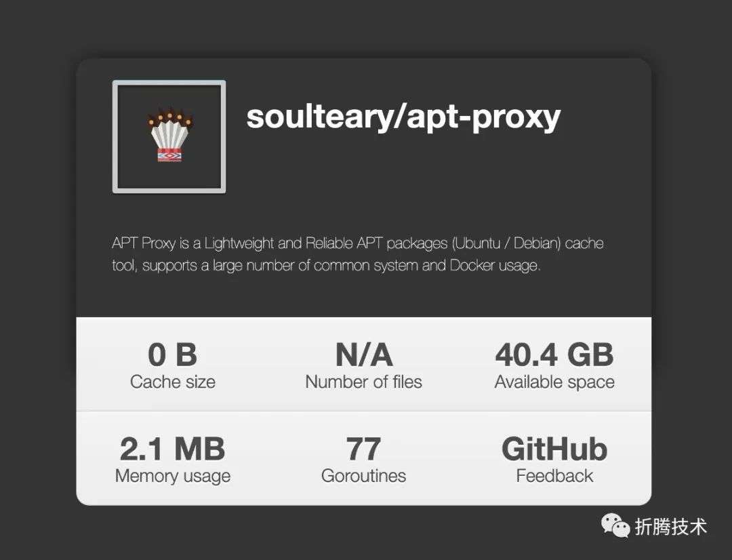Click the Docker usage description line

326,265
